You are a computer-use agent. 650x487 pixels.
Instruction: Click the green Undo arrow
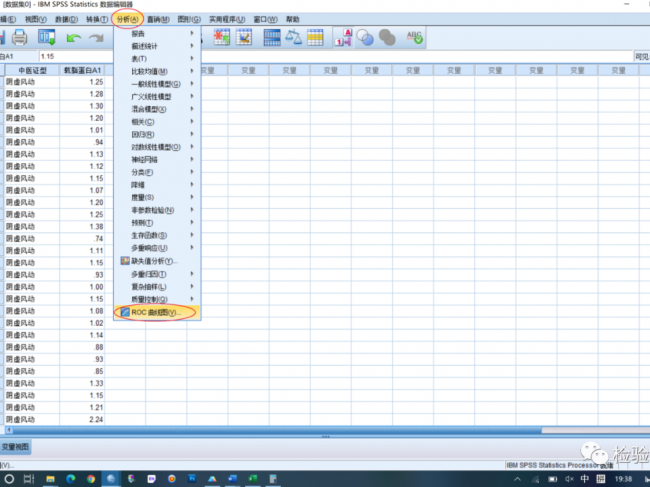click(x=73, y=38)
